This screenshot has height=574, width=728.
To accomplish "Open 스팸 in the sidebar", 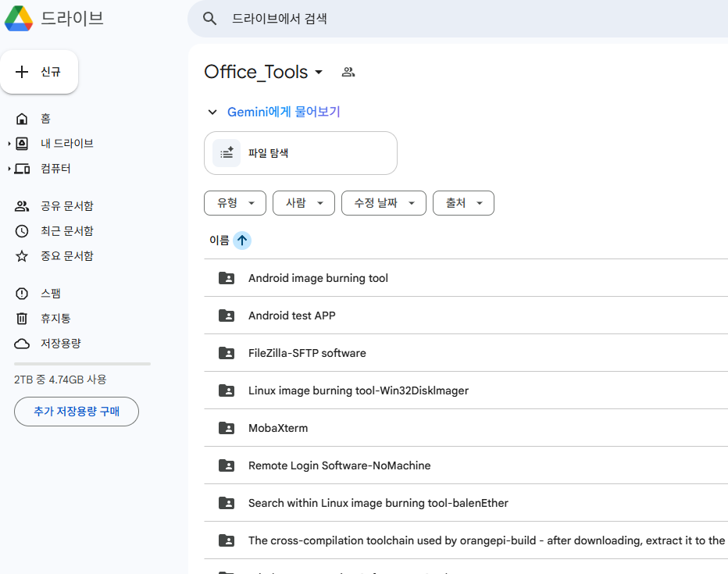I will point(51,294).
